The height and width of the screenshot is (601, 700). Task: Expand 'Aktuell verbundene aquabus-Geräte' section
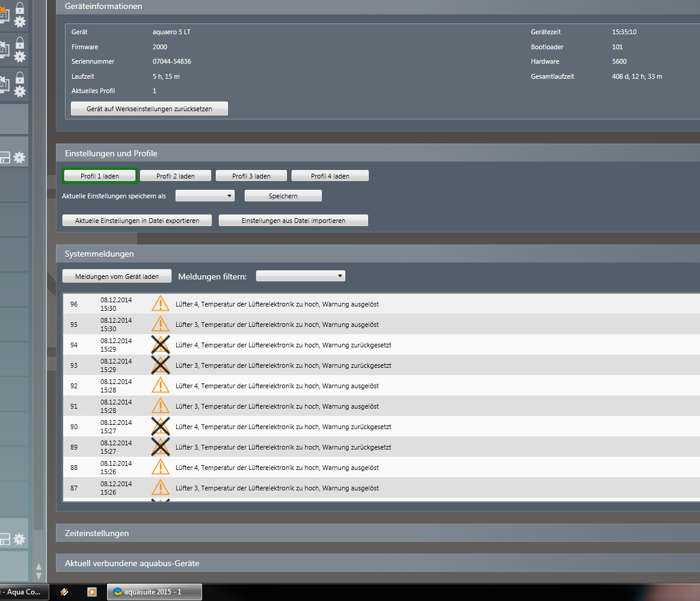(x=378, y=563)
